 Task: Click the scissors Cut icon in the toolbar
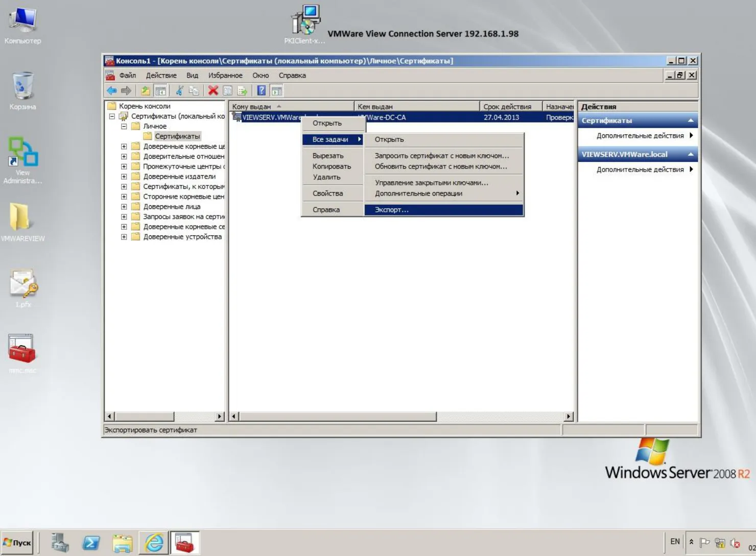tap(179, 91)
